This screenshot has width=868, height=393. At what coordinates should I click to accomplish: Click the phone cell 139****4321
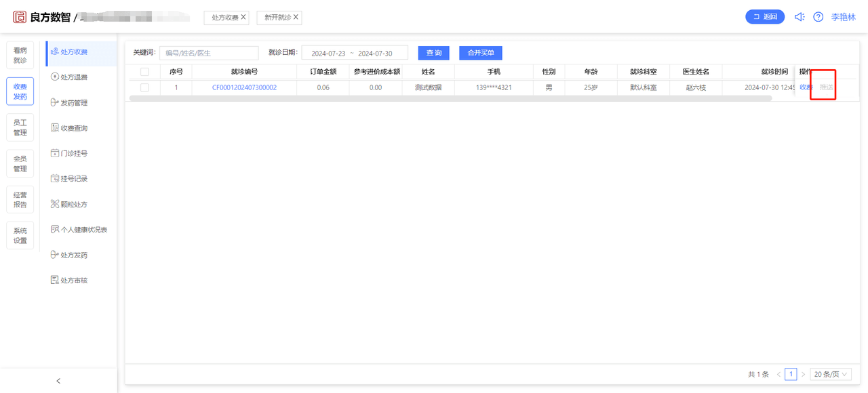pyautogui.click(x=494, y=87)
